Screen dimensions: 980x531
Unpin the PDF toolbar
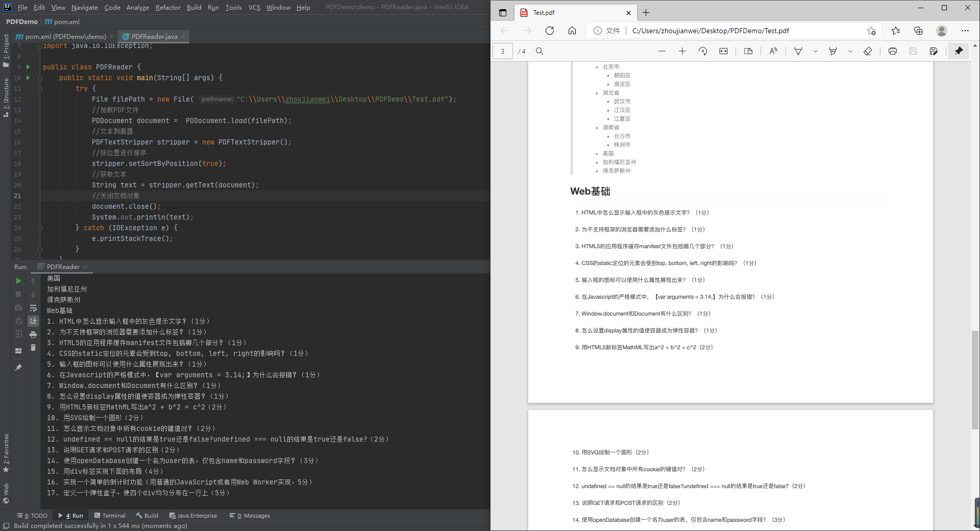[959, 51]
